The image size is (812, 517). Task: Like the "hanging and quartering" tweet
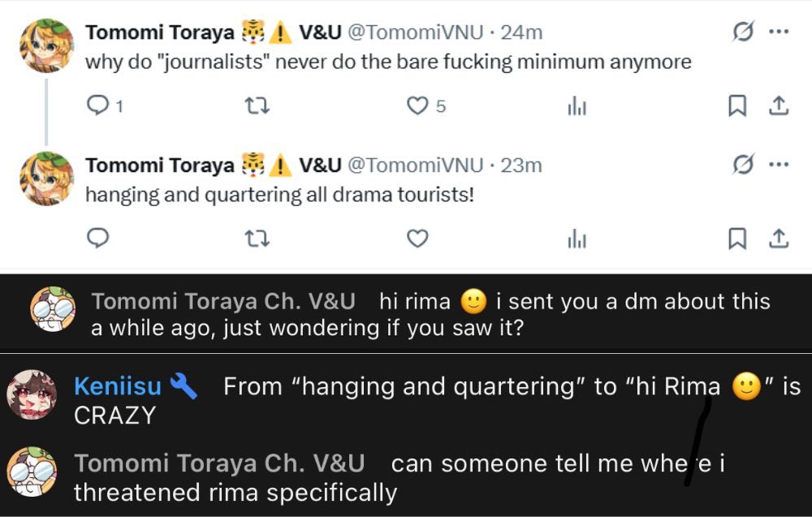(x=417, y=239)
